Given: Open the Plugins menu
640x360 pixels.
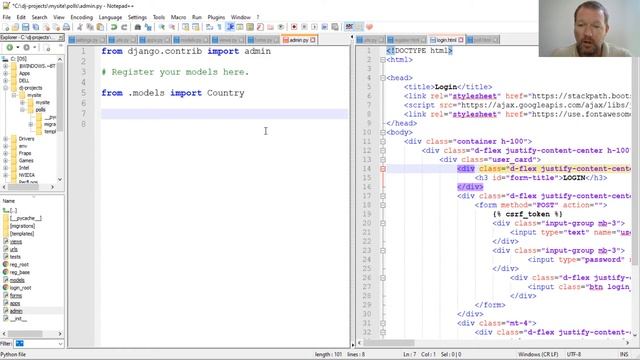Looking at the screenshot, I should [x=216, y=17].
